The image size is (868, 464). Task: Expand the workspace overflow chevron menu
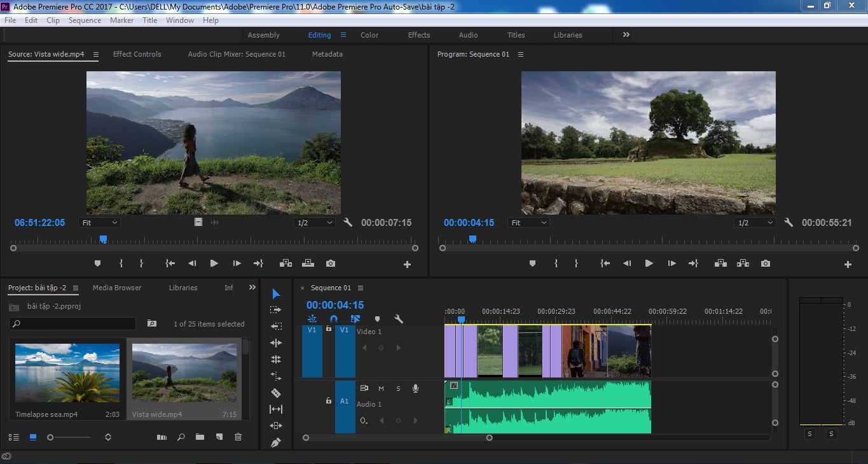click(x=626, y=35)
